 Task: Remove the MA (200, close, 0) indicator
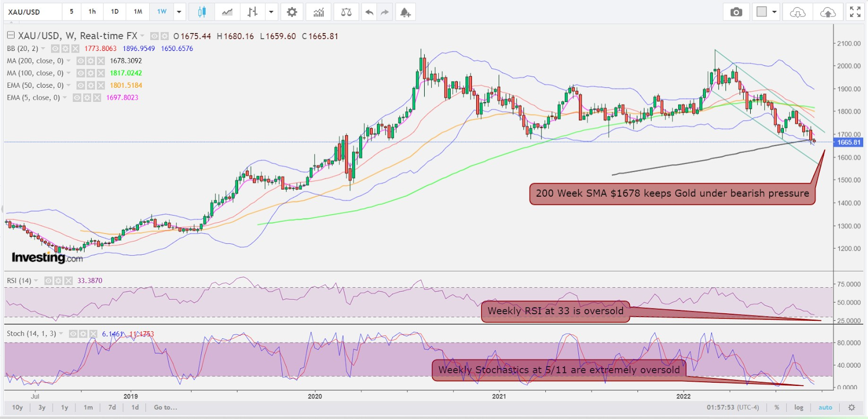coord(100,61)
